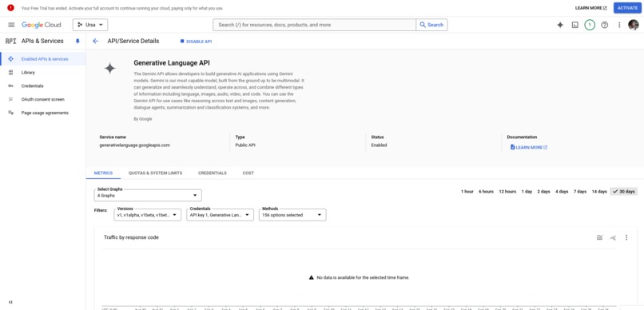Image resolution: width=644 pixels, height=310 pixels.
Task: Open Page usage agreements in sidebar
Action: pyautogui.click(x=42, y=113)
